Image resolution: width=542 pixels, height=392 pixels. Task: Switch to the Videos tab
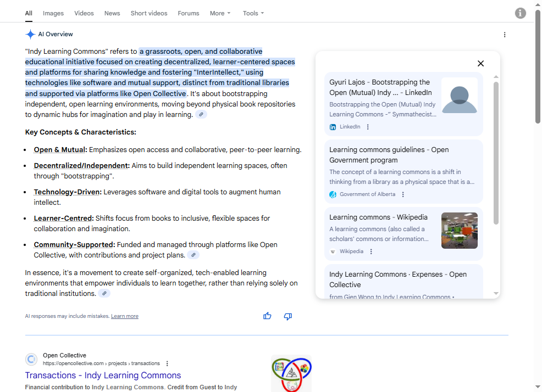(x=84, y=13)
